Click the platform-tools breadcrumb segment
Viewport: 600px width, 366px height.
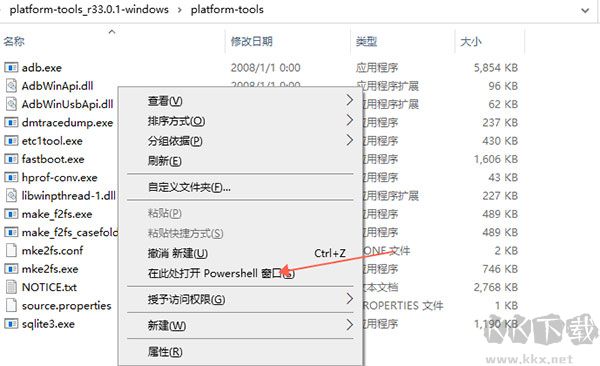tap(227, 10)
